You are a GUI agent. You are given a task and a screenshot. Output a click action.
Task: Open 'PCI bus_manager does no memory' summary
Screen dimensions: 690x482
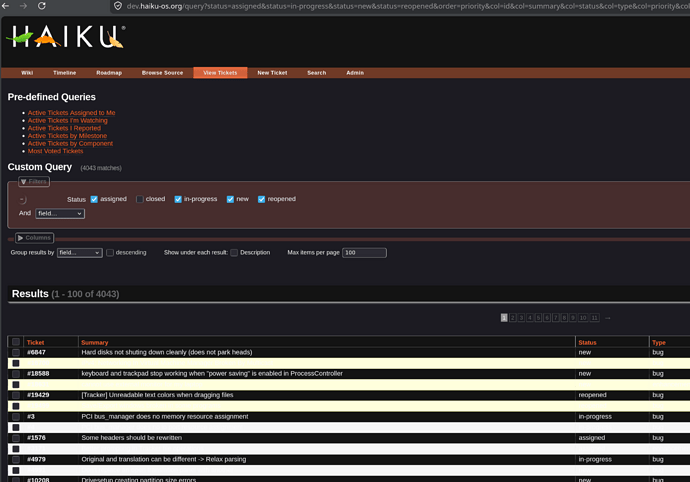tap(165, 417)
